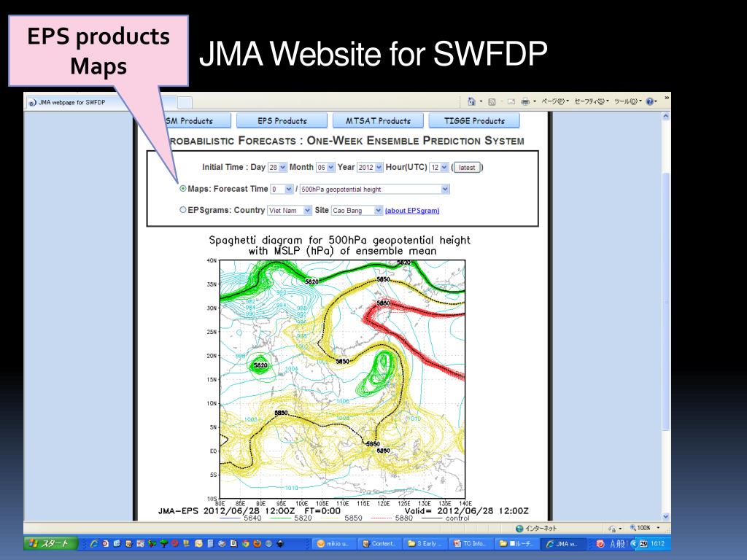Open the Site dropdown showing Cao Bang

tap(357, 210)
